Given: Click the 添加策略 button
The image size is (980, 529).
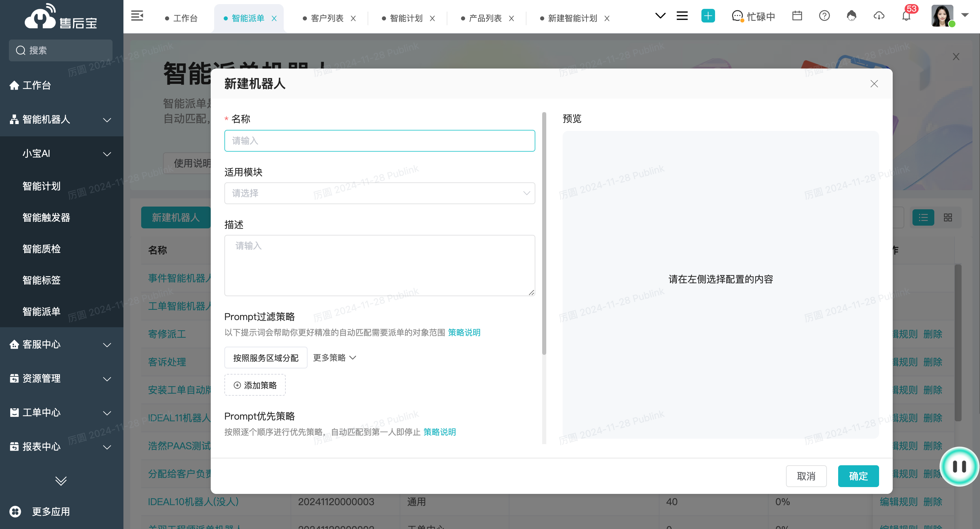Looking at the screenshot, I should click(x=255, y=385).
